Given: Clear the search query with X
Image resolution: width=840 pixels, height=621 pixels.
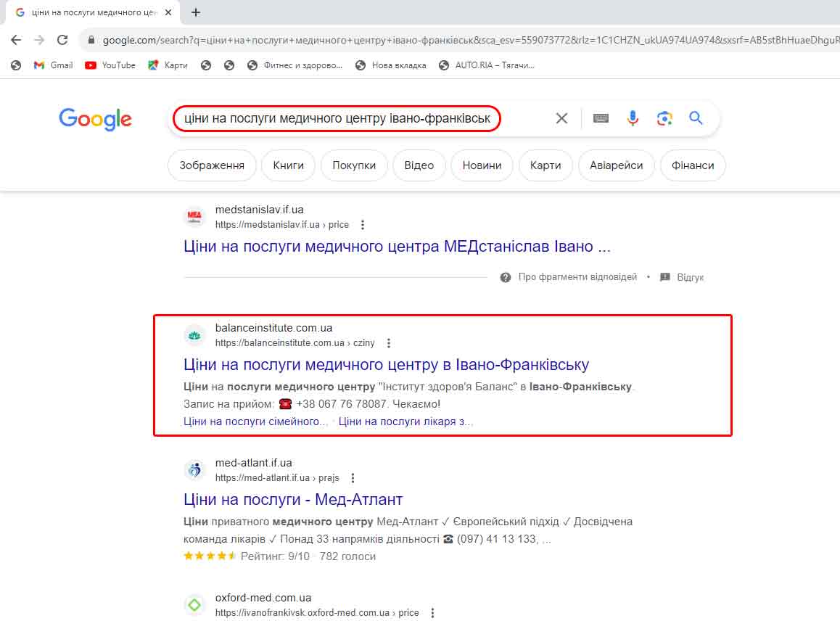Looking at the screenshot, I should 561,118.
